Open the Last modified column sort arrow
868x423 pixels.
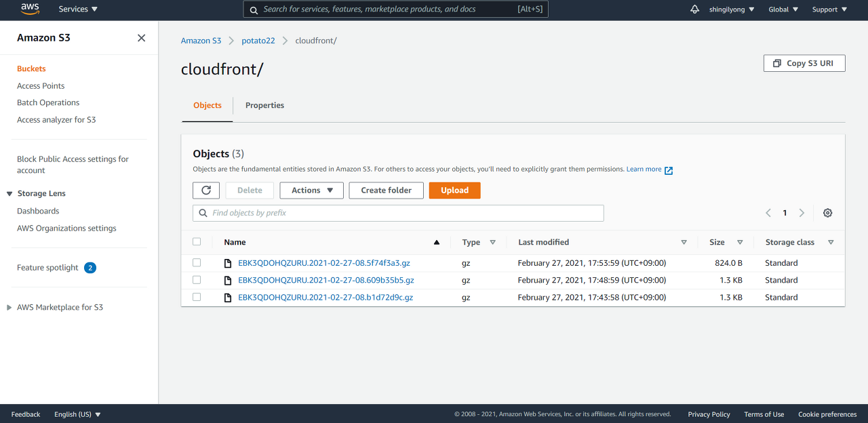[x=684, y=242]
